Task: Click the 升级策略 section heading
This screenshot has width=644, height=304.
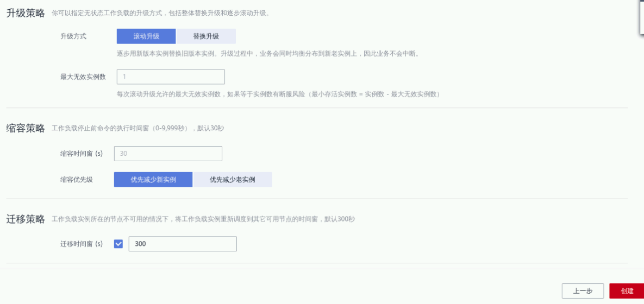Action: [25, 14]
